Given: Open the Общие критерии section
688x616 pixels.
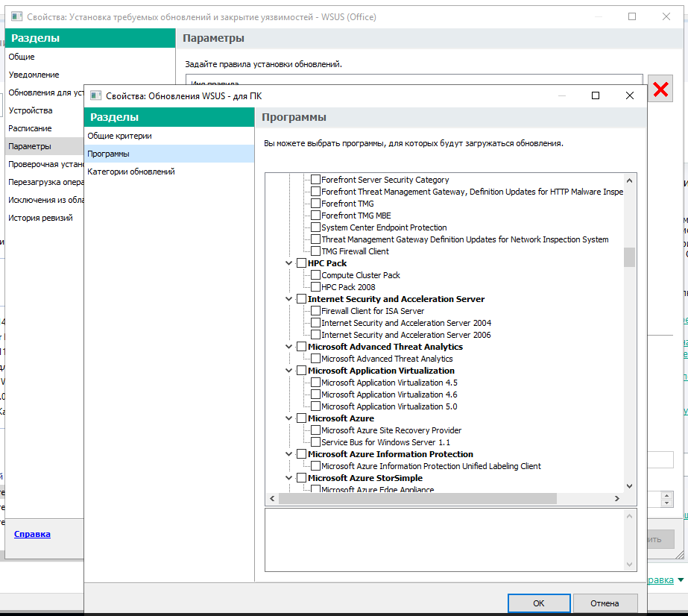Looking at the screenshot, I should click(119, 136).
